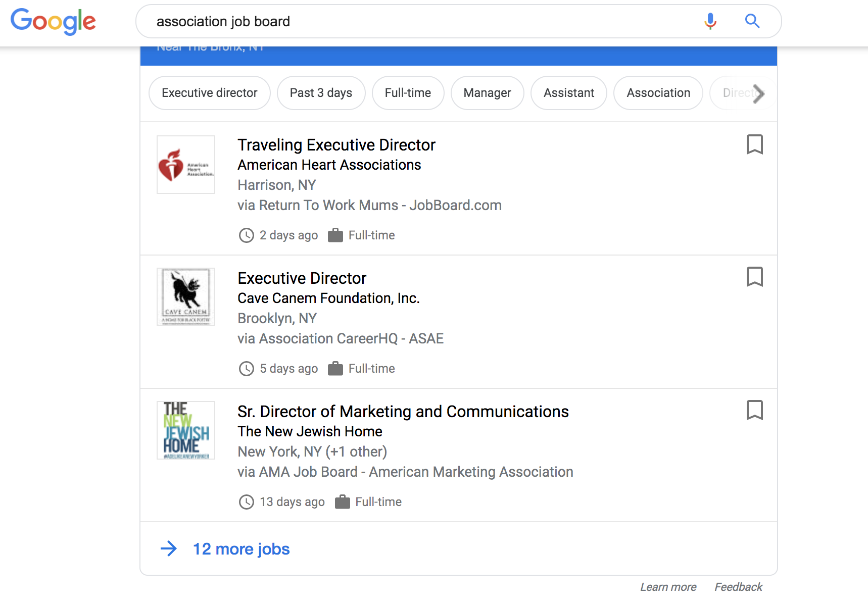Open Sr. Director of Marketing and Communications listing

(403, 412)
